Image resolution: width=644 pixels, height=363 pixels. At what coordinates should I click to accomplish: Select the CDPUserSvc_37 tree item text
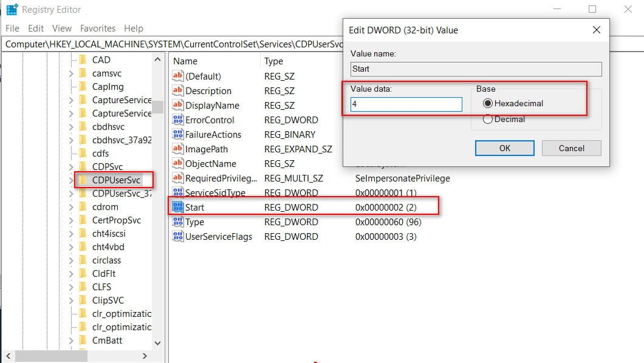click(x=122, y=193)
